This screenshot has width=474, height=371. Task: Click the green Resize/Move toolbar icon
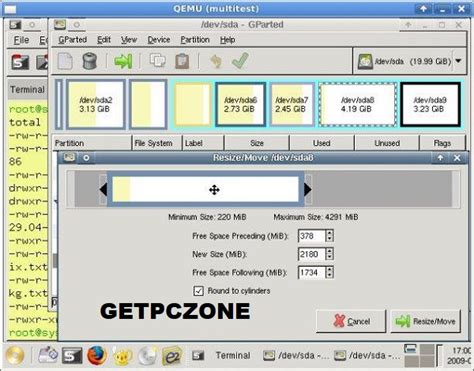pos(123,61)
